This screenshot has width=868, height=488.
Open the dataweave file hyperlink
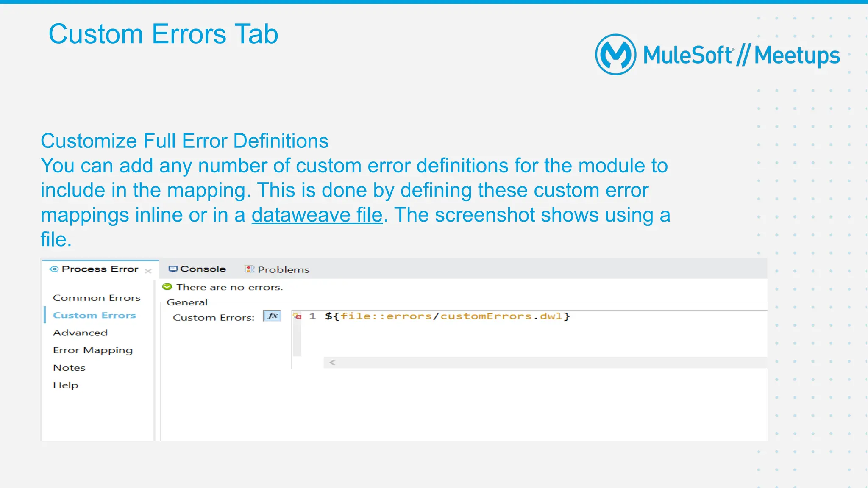317,215
